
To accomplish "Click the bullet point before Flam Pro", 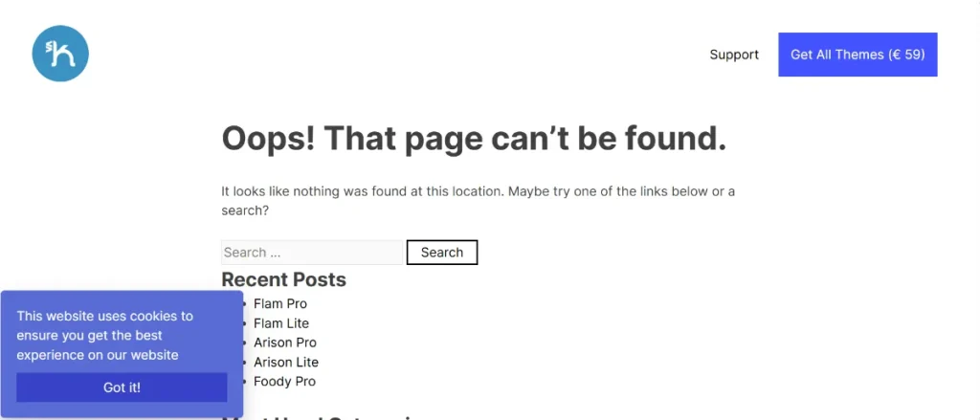I will click(x=244, y=303).
